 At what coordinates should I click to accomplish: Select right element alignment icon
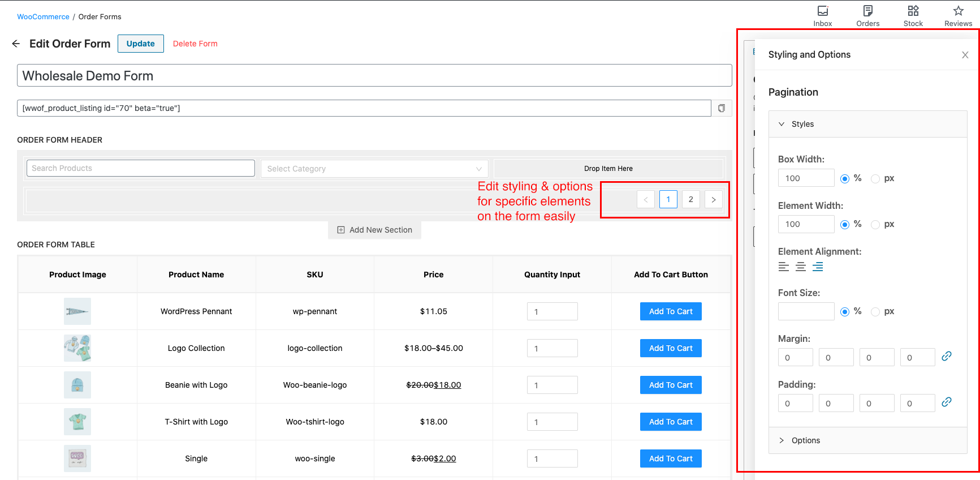(x=818, y=267)
